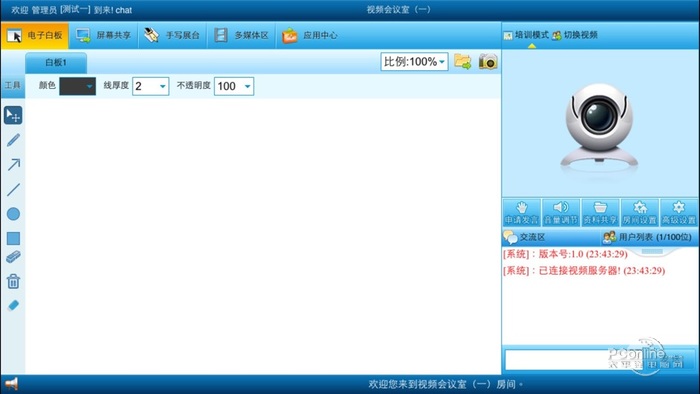
Task: Open the 应用中心 tab
Action: coord(310,35)
